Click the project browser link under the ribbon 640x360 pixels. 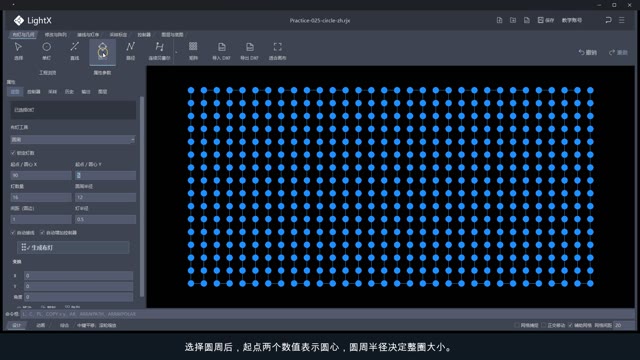(47, 73)
